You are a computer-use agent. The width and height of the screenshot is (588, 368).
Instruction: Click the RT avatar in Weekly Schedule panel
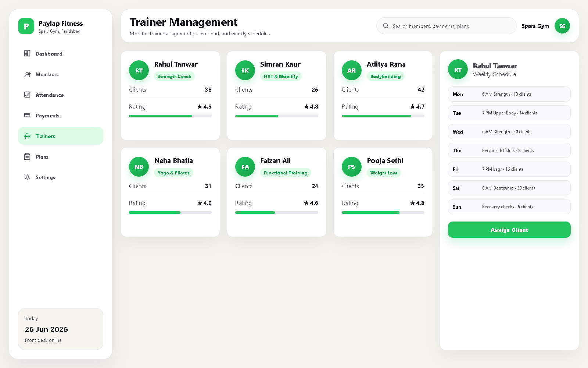tap(458, 70)
